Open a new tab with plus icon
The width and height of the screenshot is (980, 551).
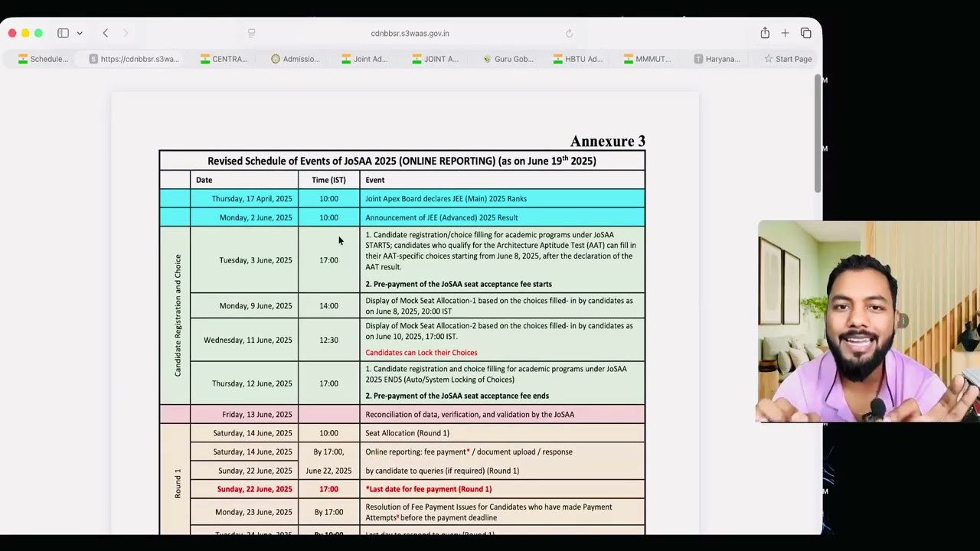click(x=785, y=33)
